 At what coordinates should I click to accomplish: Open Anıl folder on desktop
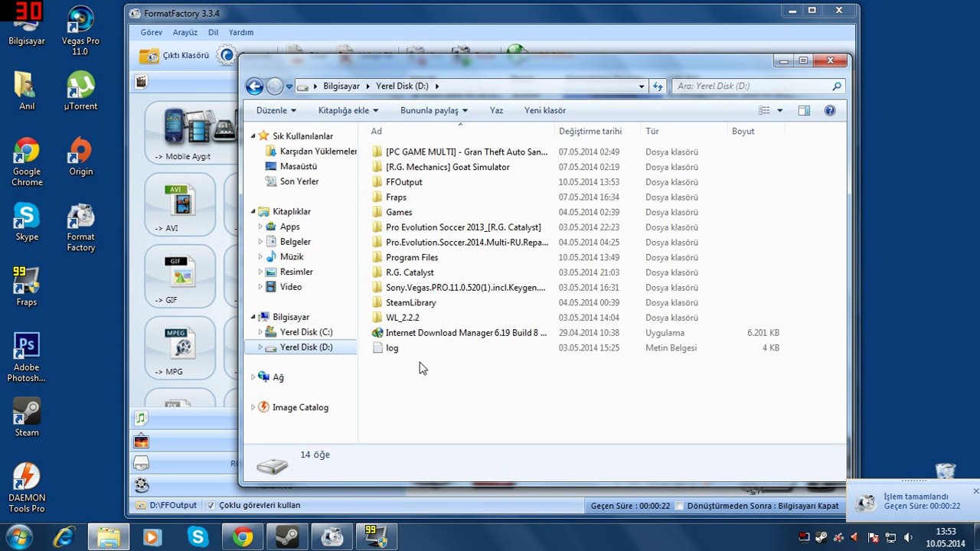[27, 91]
